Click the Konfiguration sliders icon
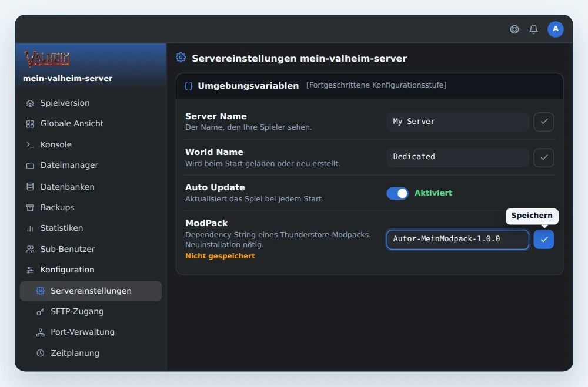The image size is (588, 387). point(30,270)
